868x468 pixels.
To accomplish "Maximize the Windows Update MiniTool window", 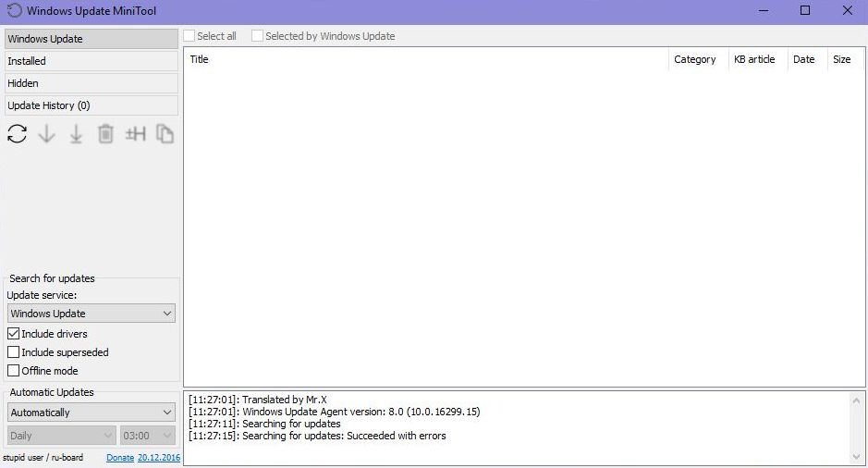I will (x=805, y=10).
